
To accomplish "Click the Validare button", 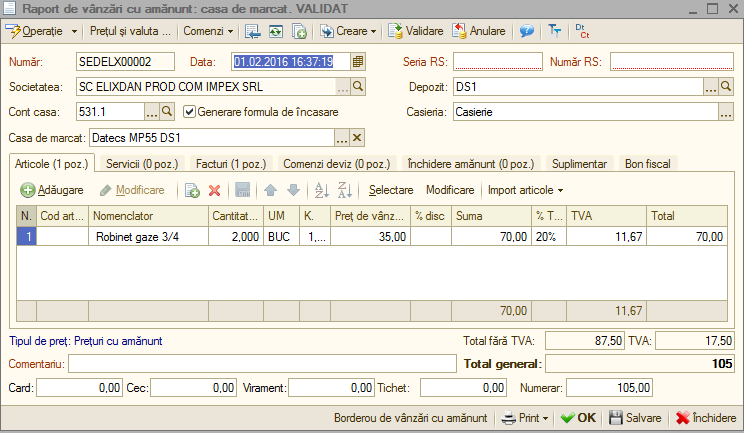I will [x=416, y=31].
